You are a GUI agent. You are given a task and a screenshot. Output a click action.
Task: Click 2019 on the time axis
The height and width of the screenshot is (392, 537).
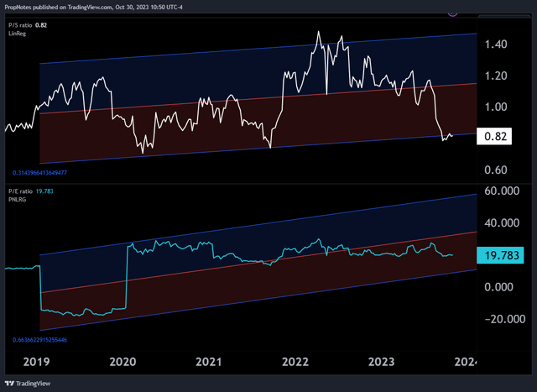pyautogui.click(x=38, y=361)
